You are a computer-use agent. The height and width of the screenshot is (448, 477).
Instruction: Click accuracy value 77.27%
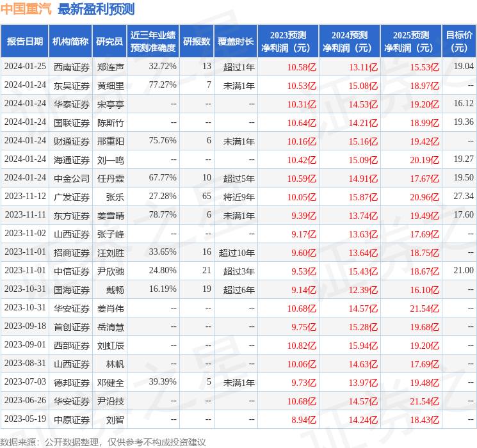point(163,84)
